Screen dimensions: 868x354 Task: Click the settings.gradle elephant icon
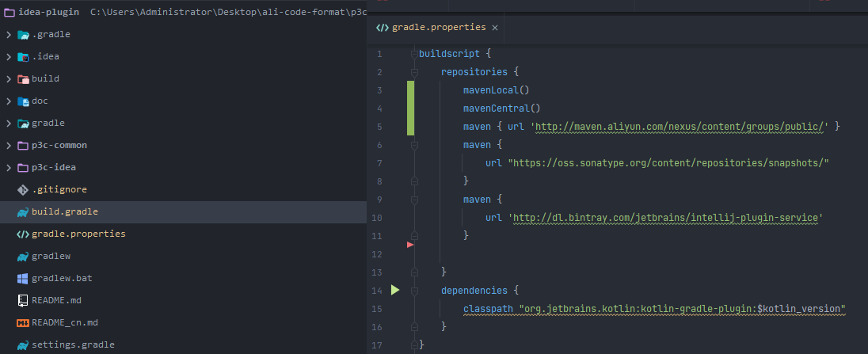(23, 344)
